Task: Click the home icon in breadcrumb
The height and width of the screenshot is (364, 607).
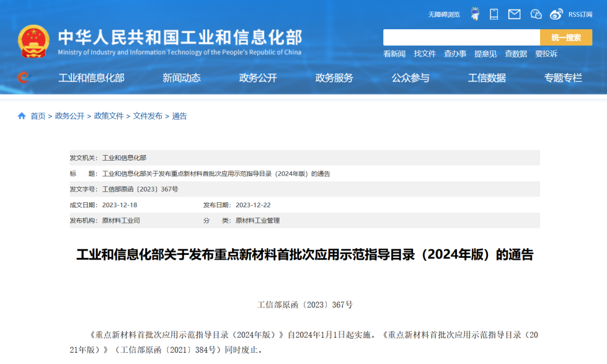Action: tap(22, 116)
